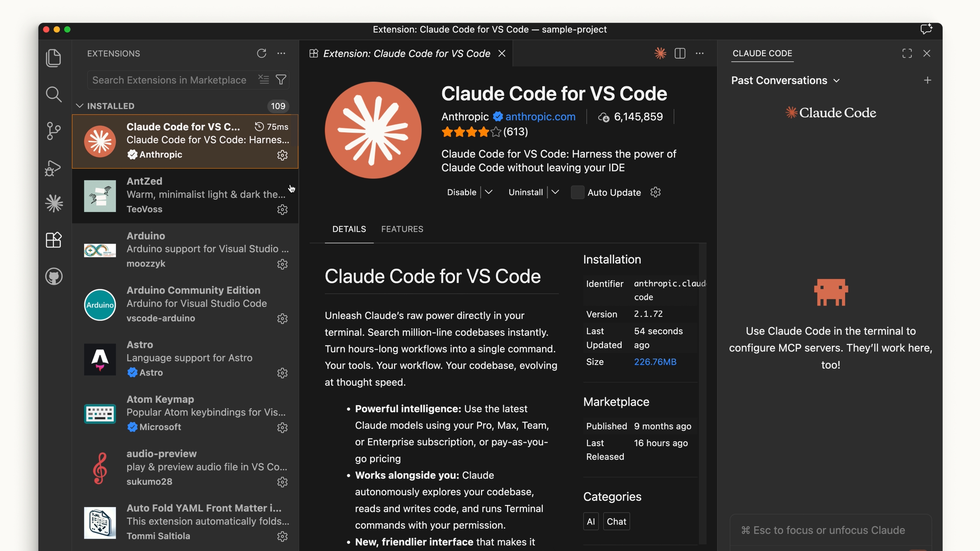Enter fullscreen in the Claude Code panel

point(907,53)
